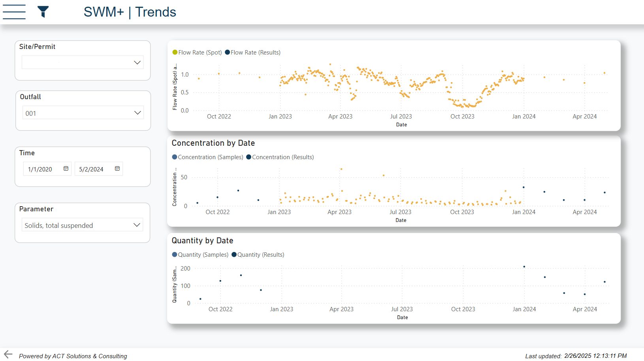Toggle Flow Rate (Spot) legend item
The height and width of the screenshot is (361, 644).
pos(197,53)
